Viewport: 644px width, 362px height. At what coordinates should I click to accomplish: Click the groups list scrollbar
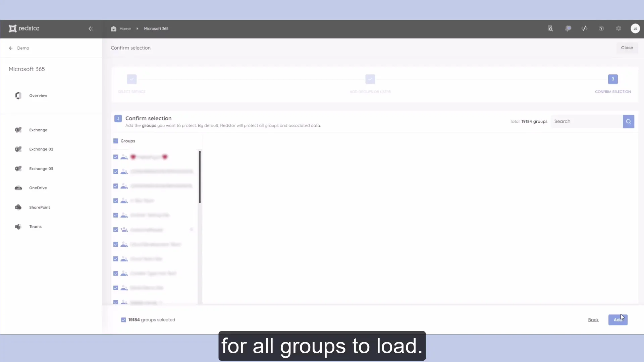pyautogui.click(x=200, y=177)
